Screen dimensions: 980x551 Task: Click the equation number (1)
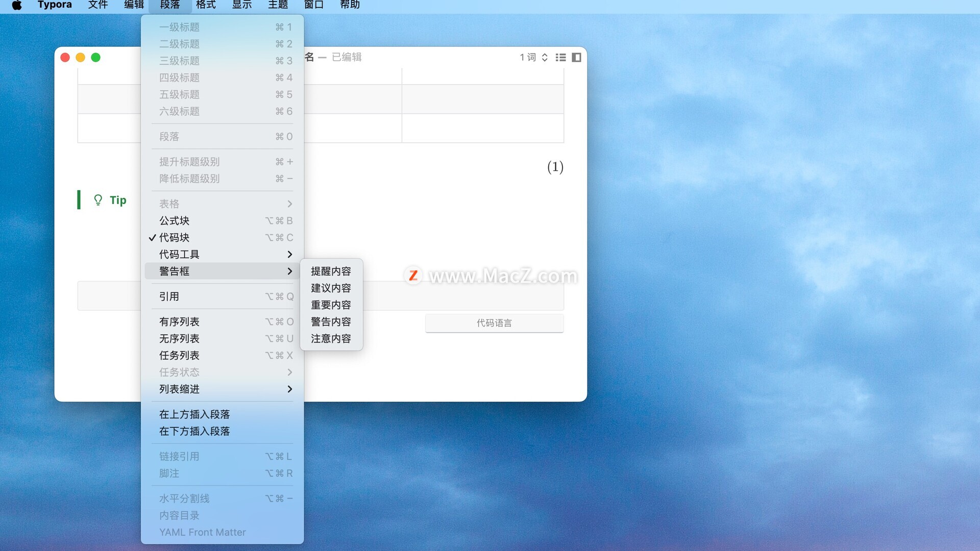[555, 167]
